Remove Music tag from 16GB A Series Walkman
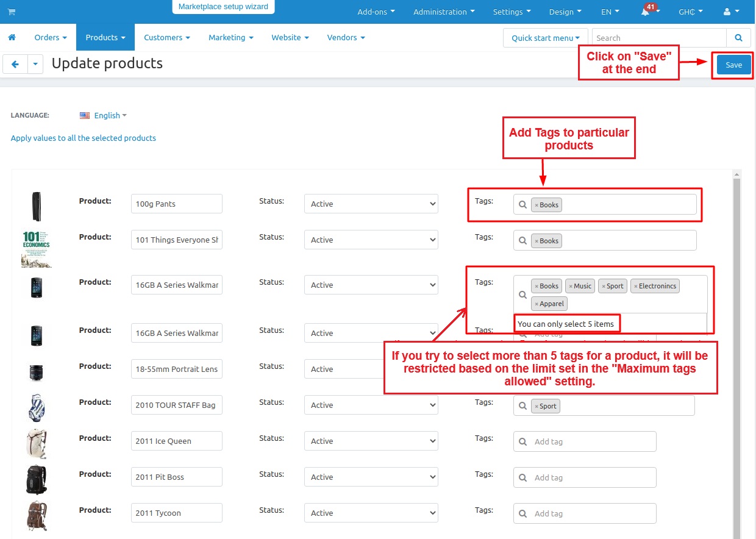 (x=570, y=287)
